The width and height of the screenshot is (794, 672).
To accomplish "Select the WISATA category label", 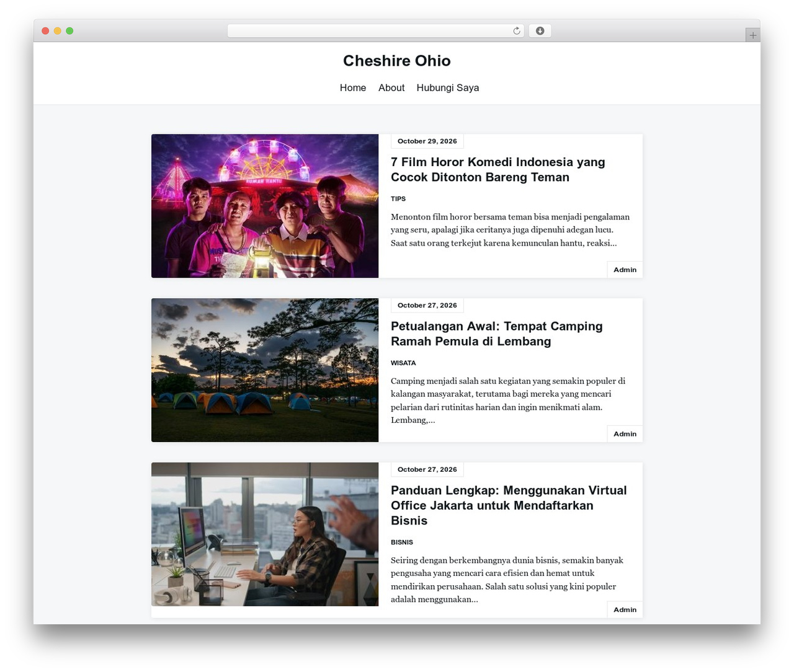I will point(403,363).
